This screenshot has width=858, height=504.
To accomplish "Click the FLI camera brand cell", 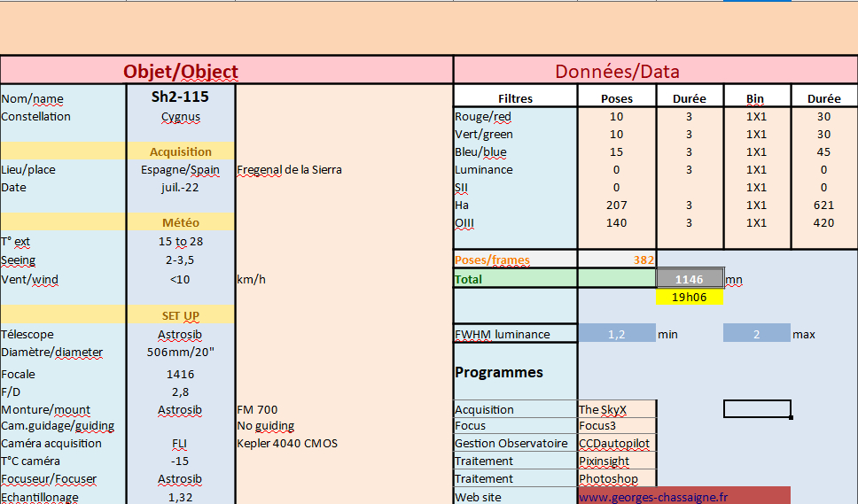I will click(x=180, y=443).
